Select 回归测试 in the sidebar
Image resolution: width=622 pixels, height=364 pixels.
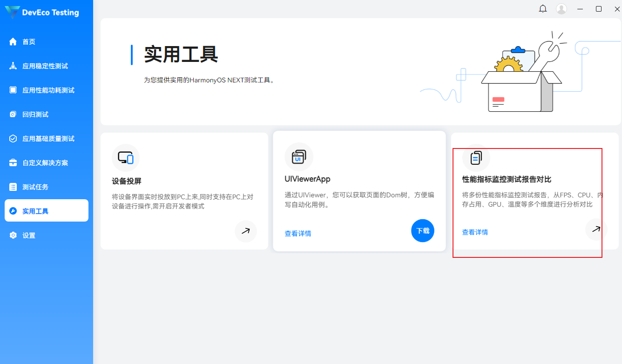coord(47,115)
